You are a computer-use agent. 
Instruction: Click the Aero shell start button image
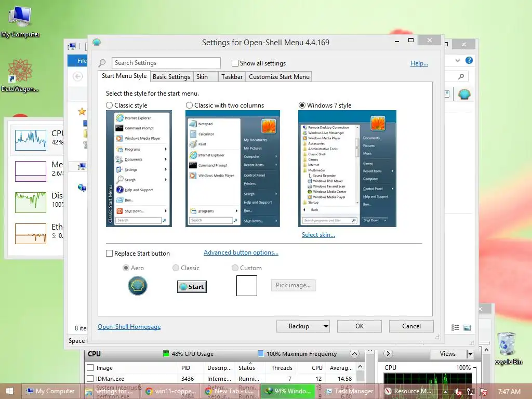[137, 286]
